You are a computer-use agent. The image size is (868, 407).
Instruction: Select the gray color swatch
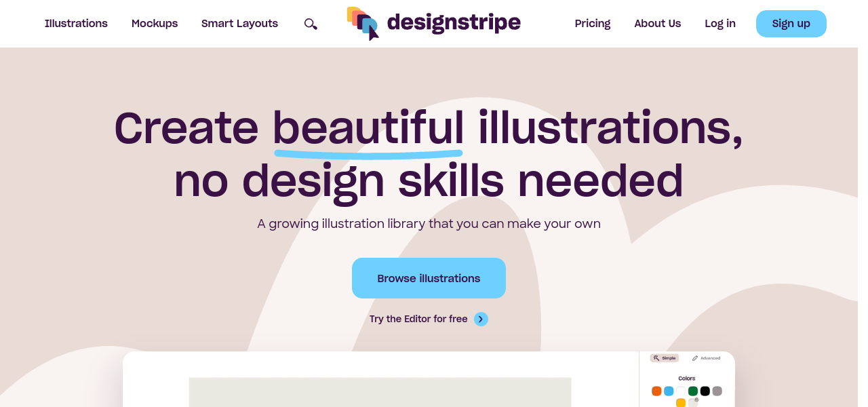717,391
